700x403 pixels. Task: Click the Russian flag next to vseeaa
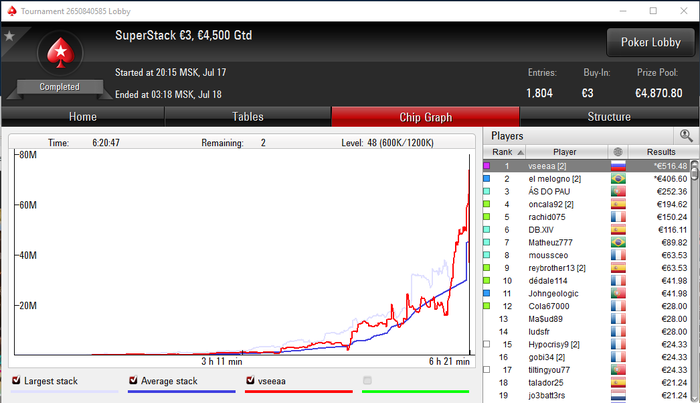pos(618,166)
